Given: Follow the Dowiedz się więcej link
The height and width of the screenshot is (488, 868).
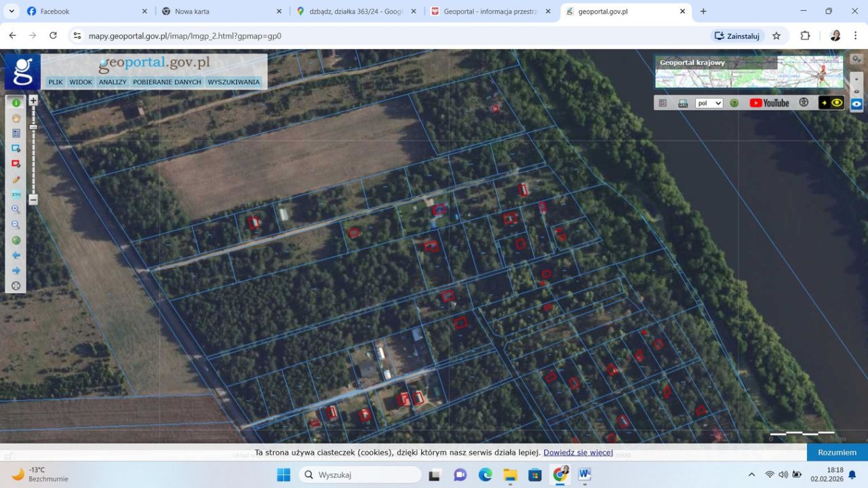Looking at the screenshot, I should (578, 453).
